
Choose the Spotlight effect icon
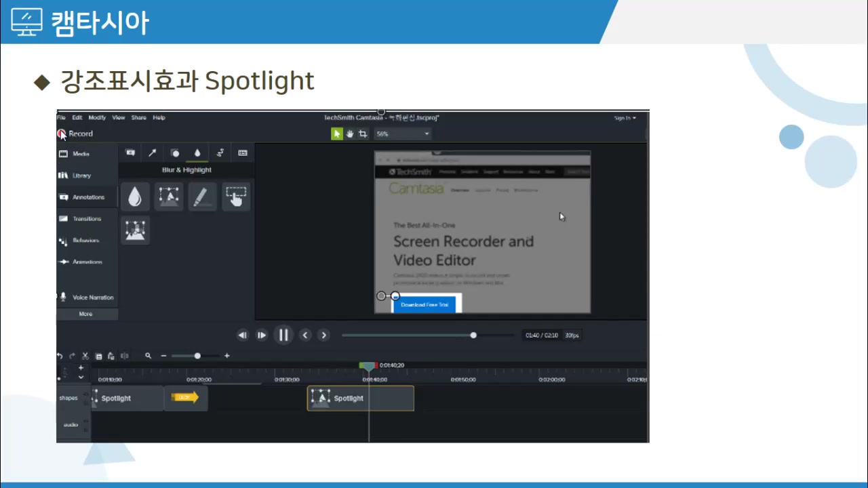click(x=169, y=197)
